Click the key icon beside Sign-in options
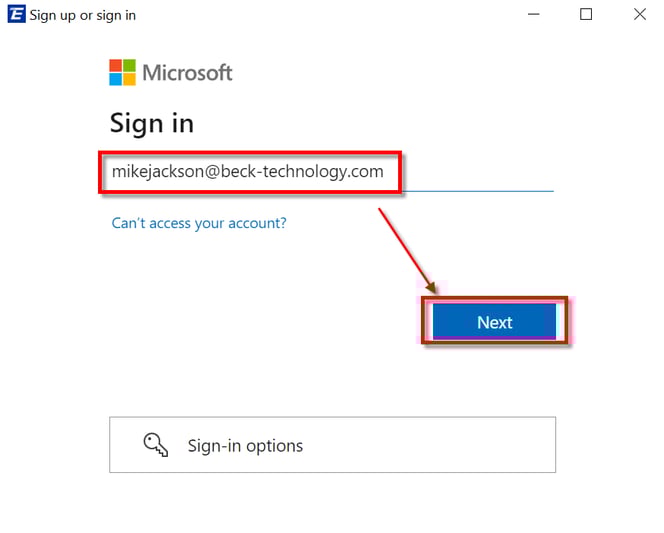This screenshot has height=533, width=664. (x=156, y=445)
